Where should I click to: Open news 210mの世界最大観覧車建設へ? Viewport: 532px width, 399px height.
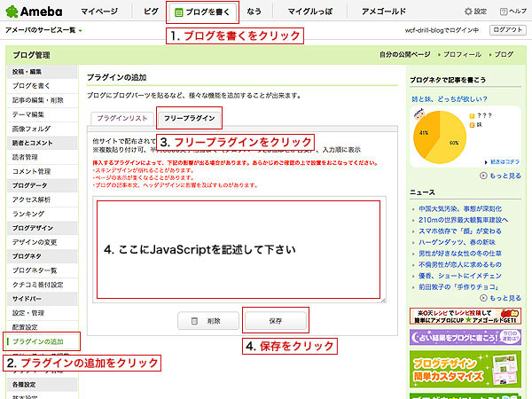463,220
